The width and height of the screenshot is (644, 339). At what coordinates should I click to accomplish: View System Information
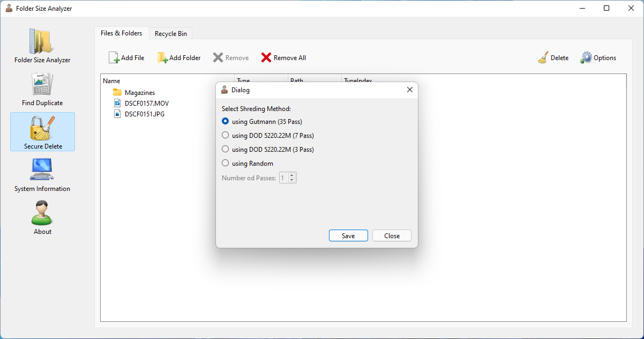pyautogui.click(x=42, y=174)
